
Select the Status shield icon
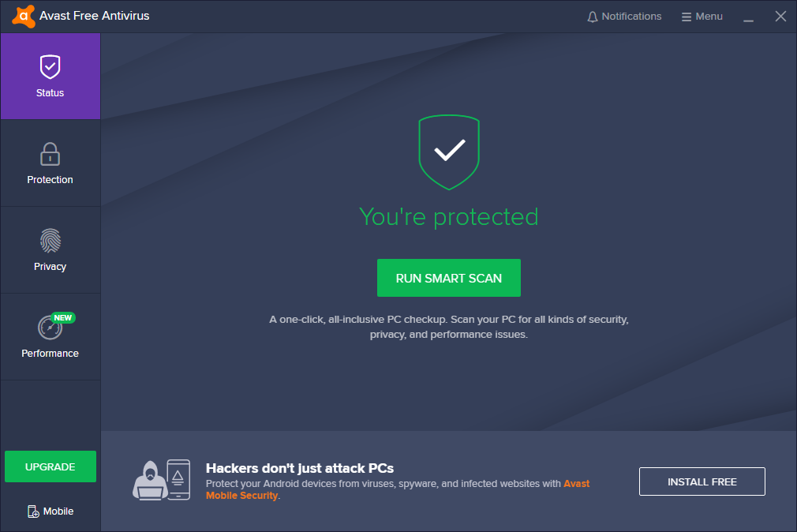coord(51,67)
